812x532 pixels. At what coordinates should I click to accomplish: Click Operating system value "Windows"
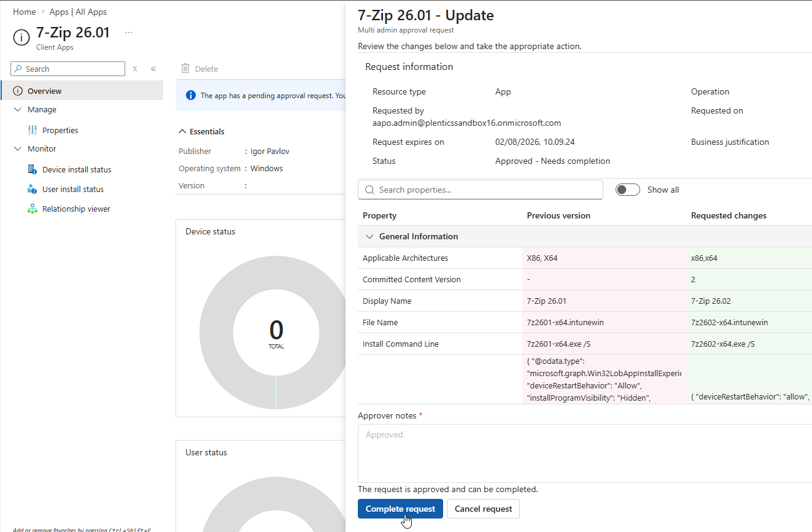click(x=266, y=168)
